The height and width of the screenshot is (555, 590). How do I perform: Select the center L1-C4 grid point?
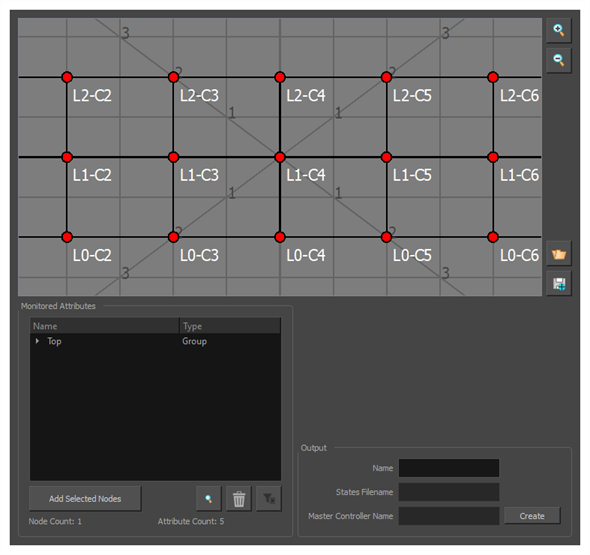click(280, 157)
